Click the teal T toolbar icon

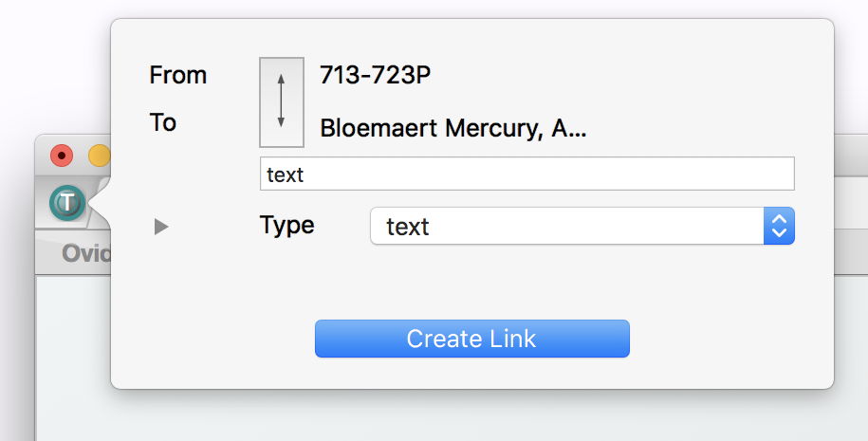(67, 202)
